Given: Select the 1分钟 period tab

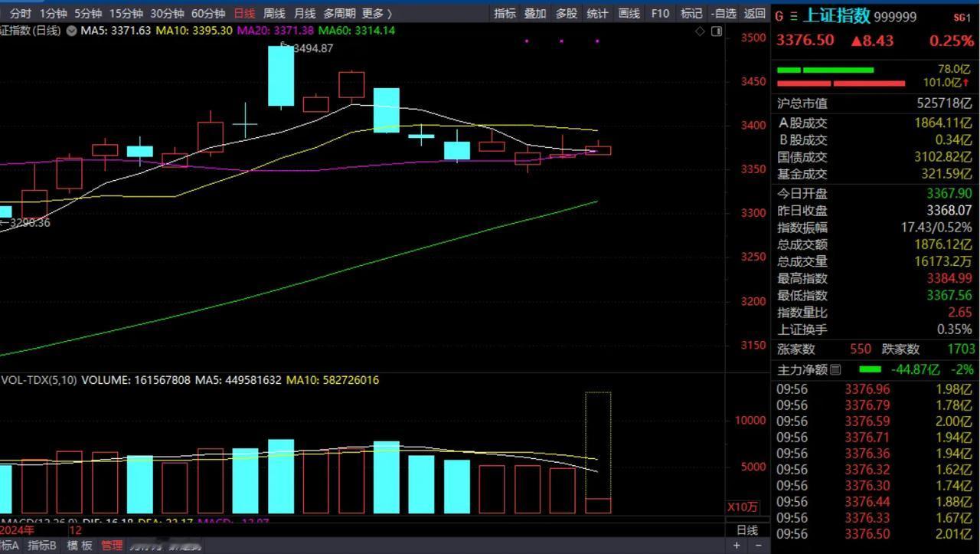Looking at the screenshot, I should [x=53, y=13].
